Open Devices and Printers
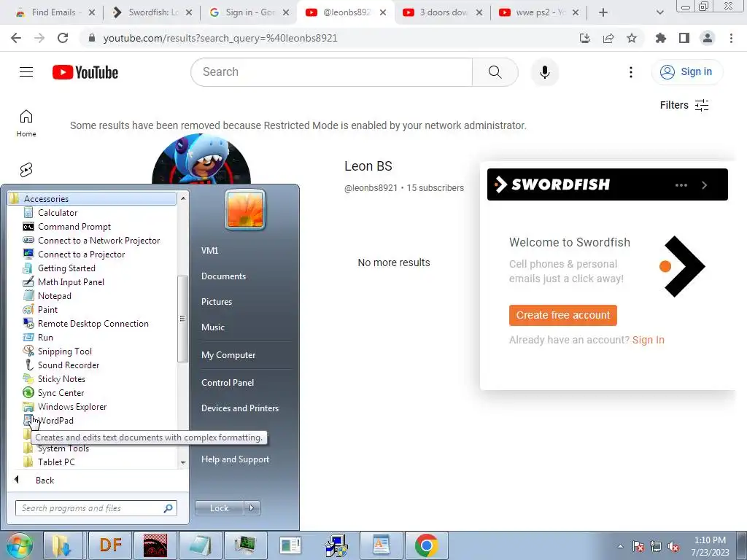 click(x=239, y=408)
